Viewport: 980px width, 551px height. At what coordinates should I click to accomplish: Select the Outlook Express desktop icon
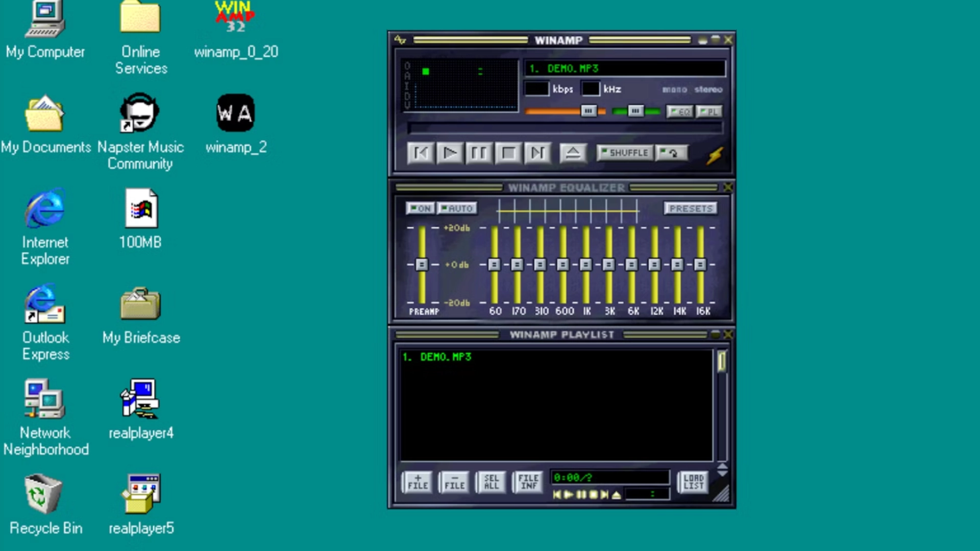pos(45,322)
